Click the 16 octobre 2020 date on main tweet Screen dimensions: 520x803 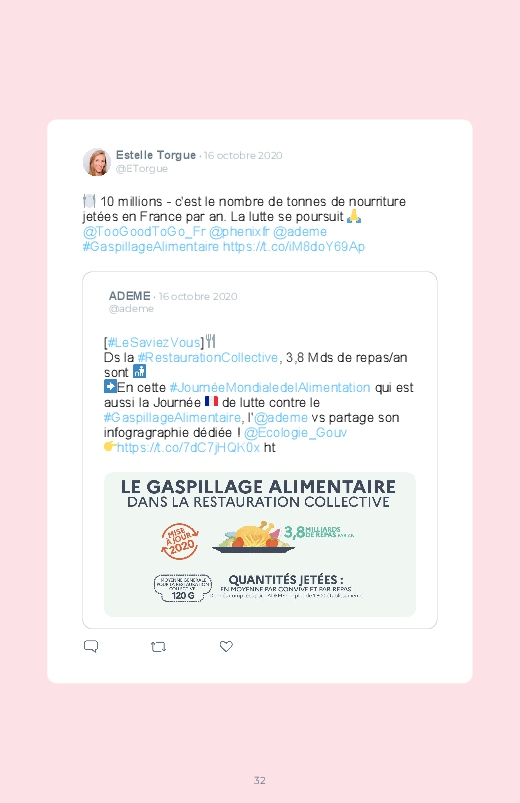click(243, 155)
